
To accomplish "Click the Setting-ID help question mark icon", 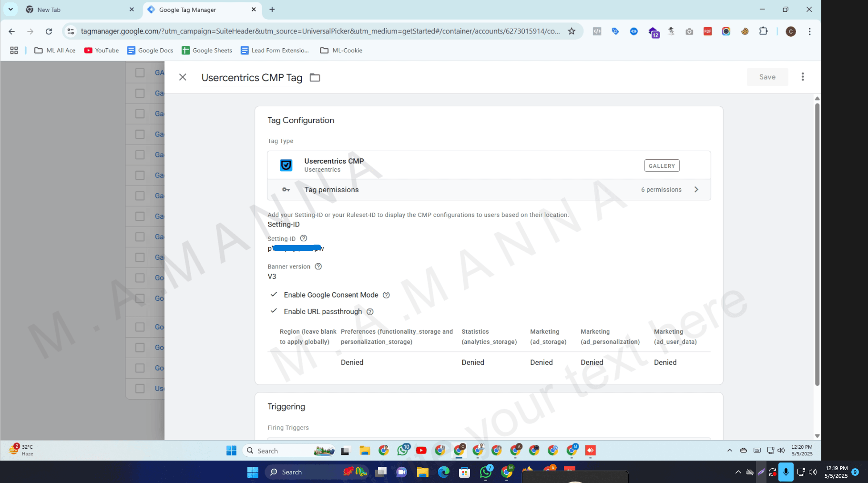I will pyautogui.click(x=304, y=238).
